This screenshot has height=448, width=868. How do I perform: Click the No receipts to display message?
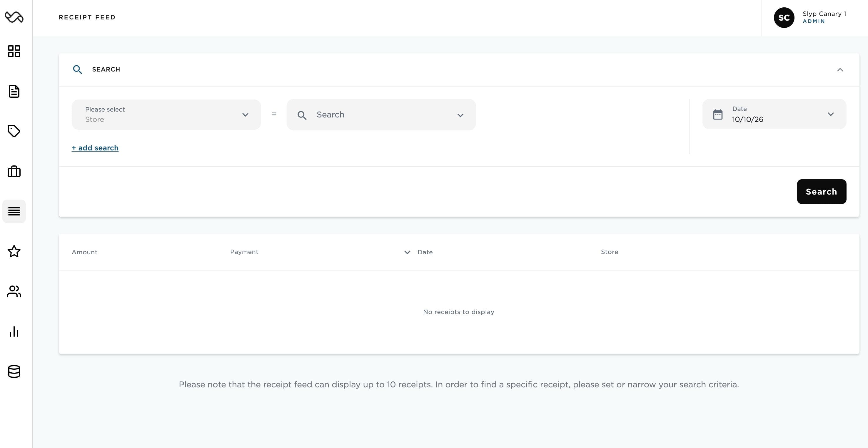tap(459, 312)
